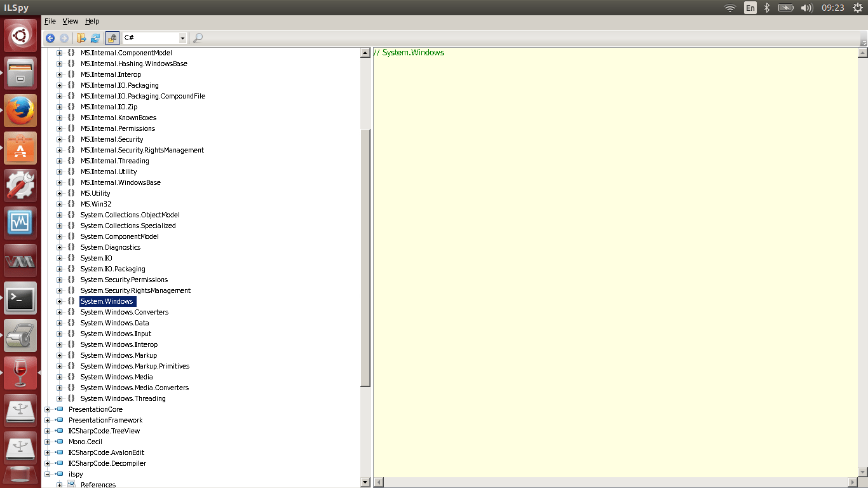Select the System.Windows.Data namespace
This screenshot has width=868, height=488.
tap(115, 323)
